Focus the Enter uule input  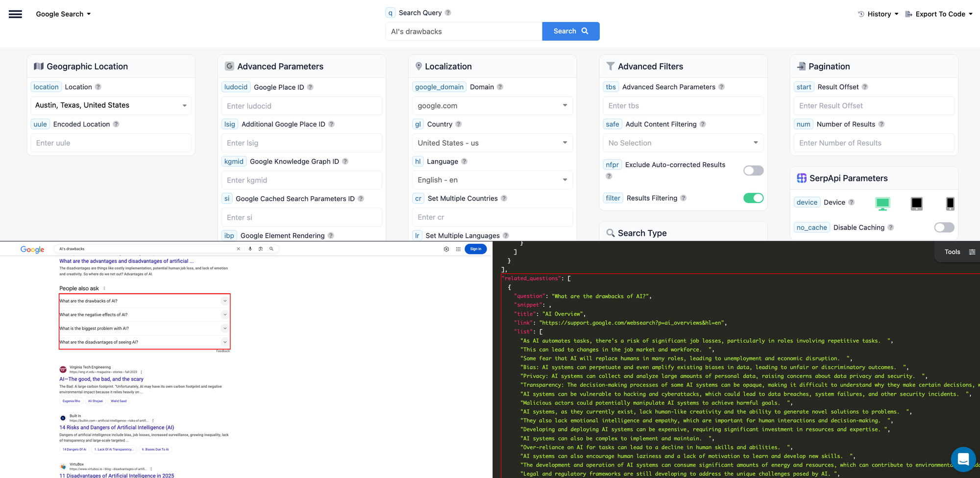111,143
